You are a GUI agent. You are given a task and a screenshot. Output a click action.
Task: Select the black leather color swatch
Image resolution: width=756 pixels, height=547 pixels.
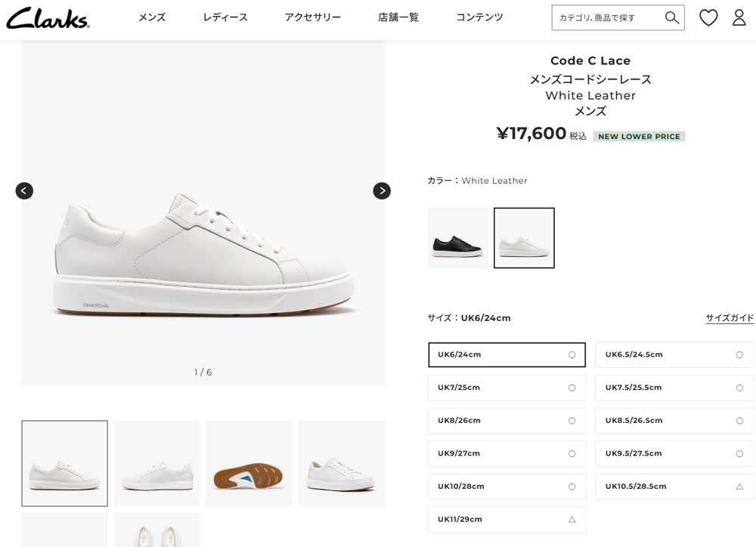457,238
